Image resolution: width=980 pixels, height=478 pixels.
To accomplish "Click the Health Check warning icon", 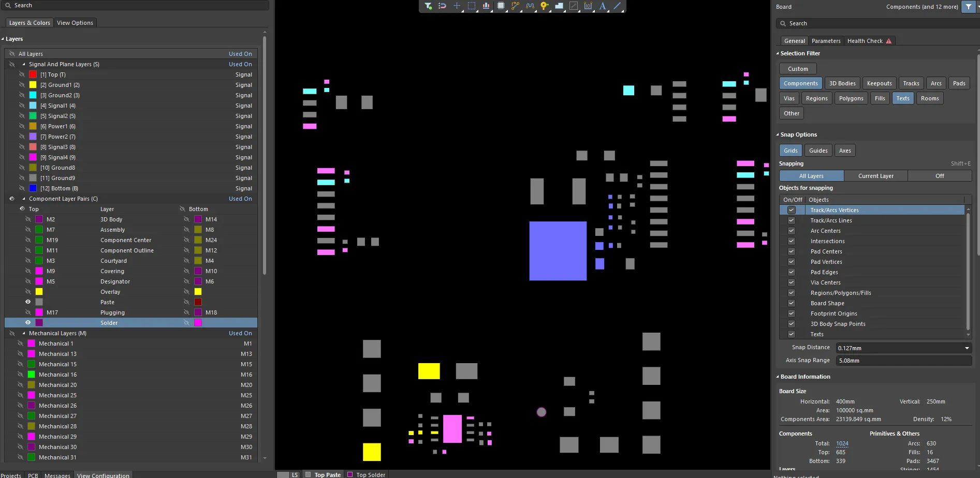I will [x=889, y=41].
